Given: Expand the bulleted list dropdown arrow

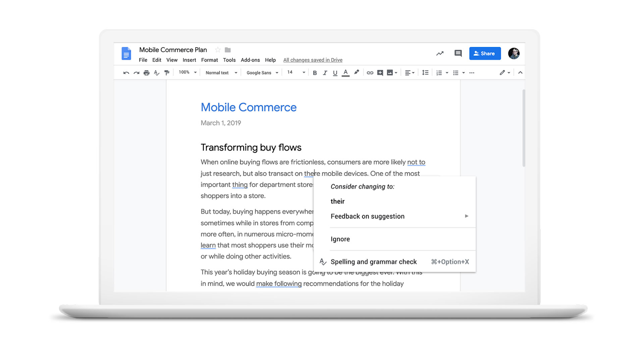Looking at the screenshot, I should click(464, 73).
